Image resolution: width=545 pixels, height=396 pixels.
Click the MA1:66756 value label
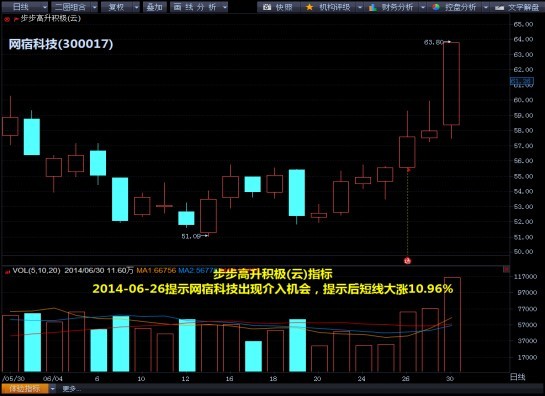pyautogui.click(x=156, y=270)
